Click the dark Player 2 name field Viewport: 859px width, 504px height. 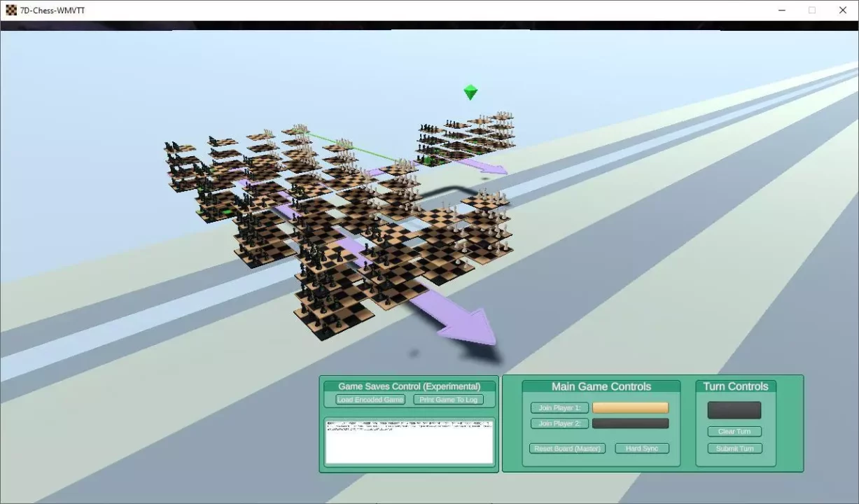630,423
